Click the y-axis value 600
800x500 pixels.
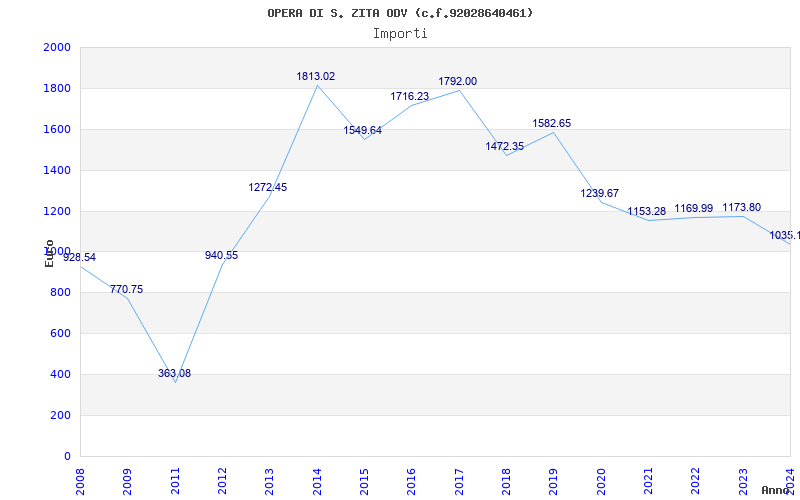[60, 334]
